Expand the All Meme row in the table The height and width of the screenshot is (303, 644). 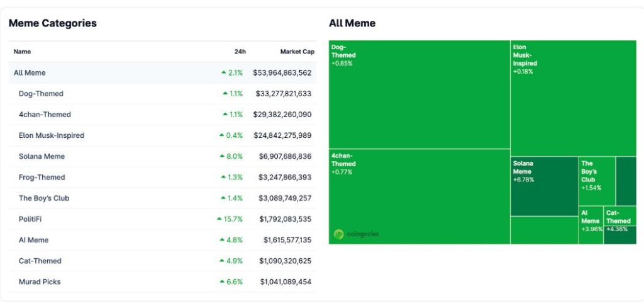pos(30,73)
